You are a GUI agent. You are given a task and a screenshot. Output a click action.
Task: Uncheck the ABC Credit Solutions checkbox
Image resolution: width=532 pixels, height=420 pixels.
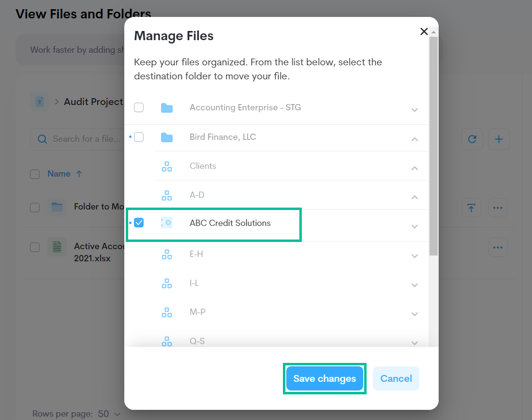(140, 223)
